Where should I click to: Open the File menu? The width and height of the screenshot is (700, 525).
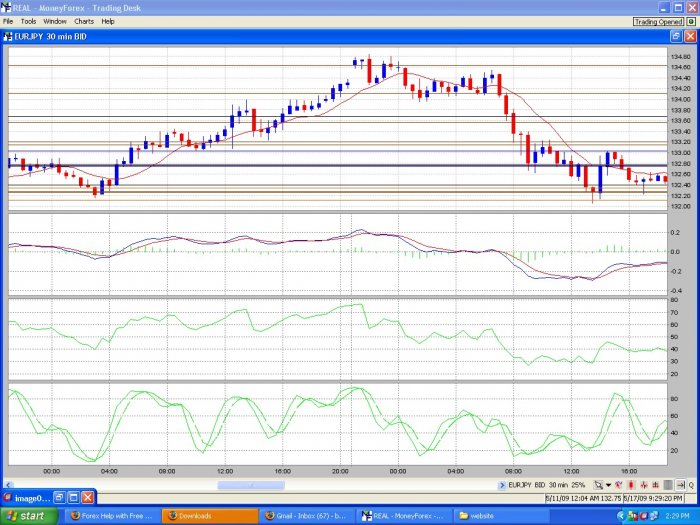click(8, 21)
